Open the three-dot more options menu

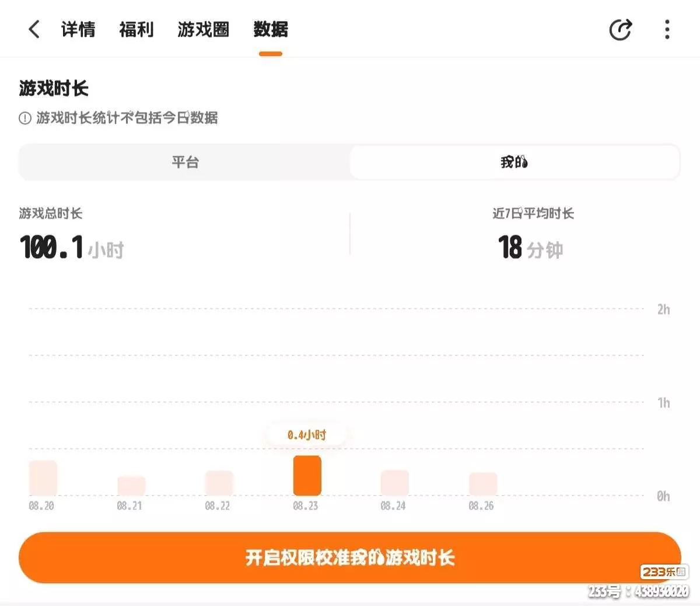point(667,29)
